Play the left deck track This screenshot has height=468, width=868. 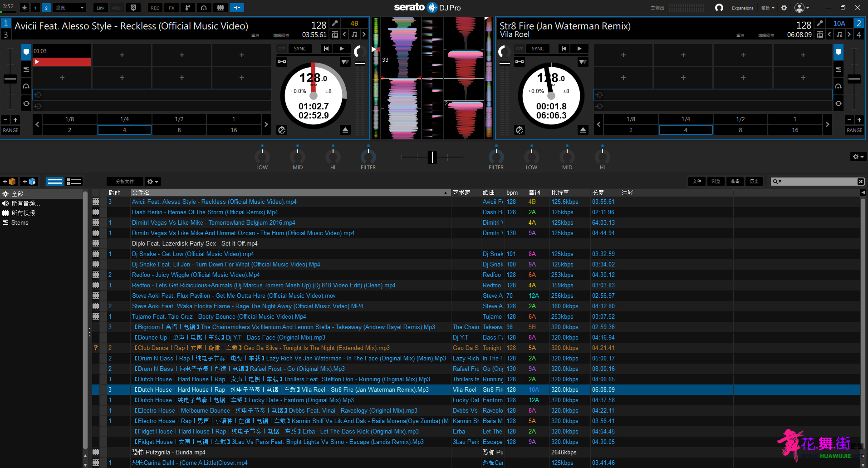[x=342, y=49]
